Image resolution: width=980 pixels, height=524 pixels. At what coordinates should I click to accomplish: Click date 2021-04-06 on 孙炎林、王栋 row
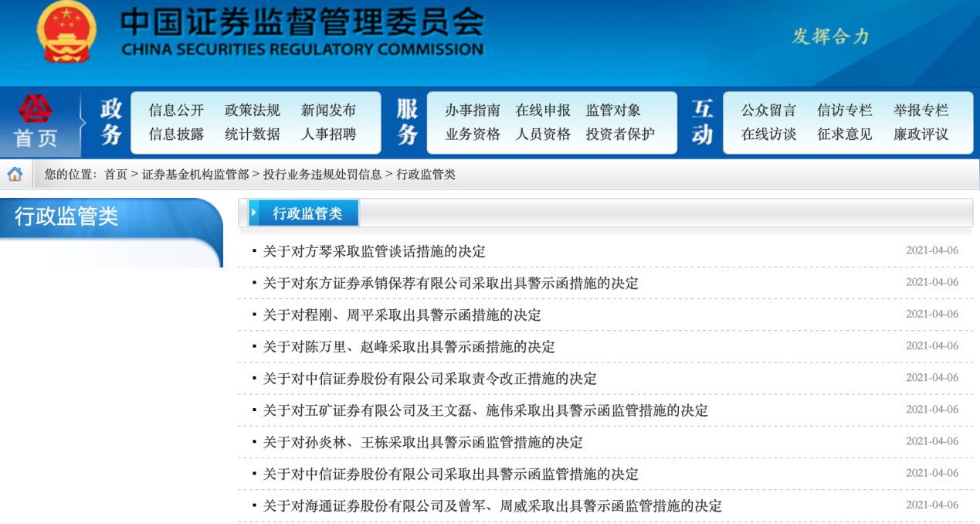932,441
